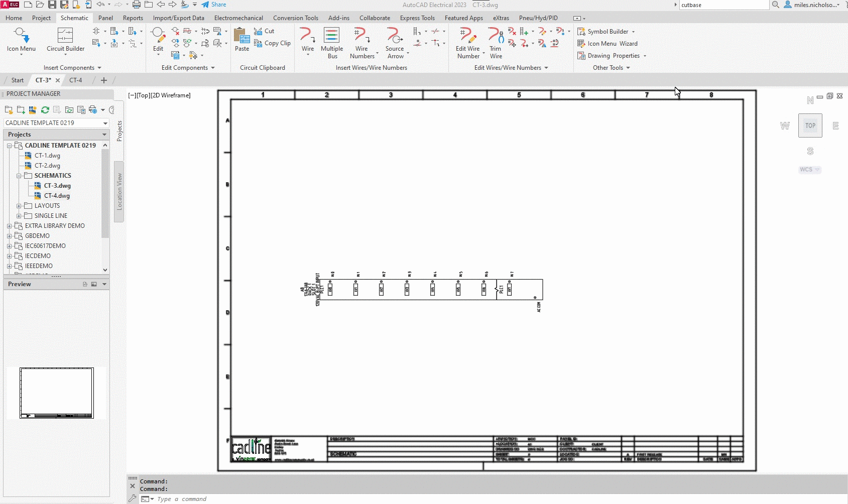
Task: Click the new drawing tab plus button
Action: (104, 80)
